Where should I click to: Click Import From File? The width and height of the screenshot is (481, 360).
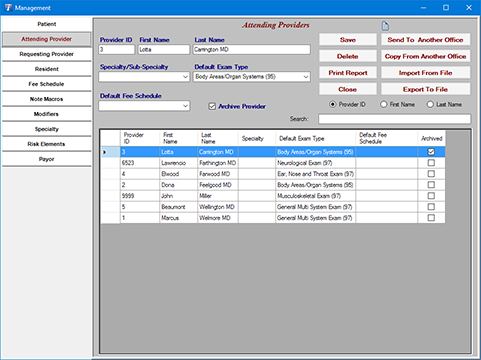click(426, 73)
